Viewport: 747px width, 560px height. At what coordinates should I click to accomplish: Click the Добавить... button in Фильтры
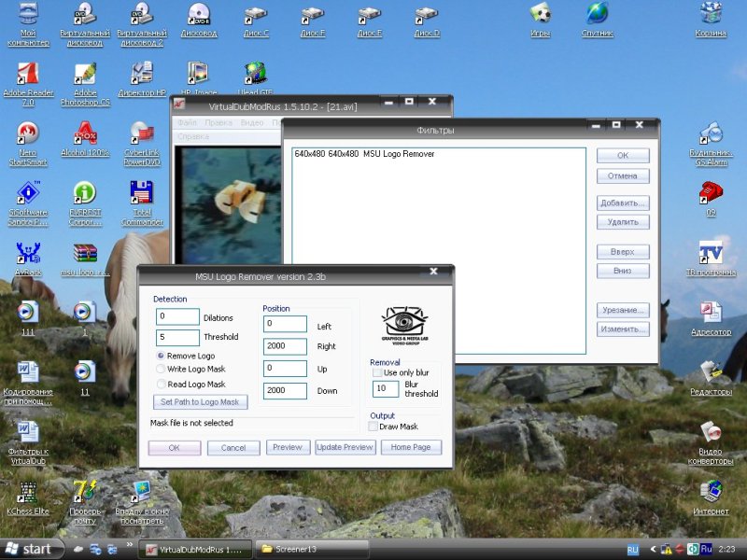(x=623, y=203)
